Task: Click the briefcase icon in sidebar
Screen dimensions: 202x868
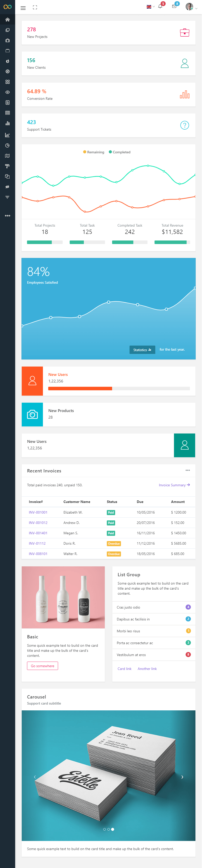Action: click(7, 40)
